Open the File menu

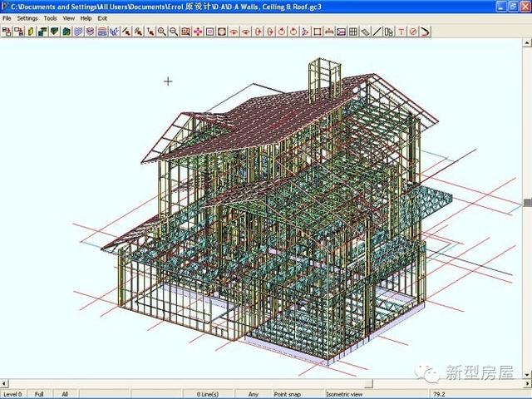[7, 18]
